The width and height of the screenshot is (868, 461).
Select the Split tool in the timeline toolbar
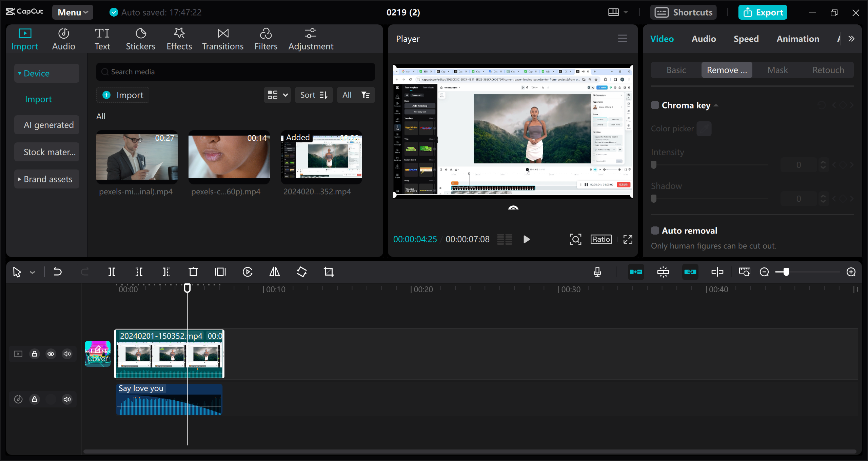tap(112, 272)
